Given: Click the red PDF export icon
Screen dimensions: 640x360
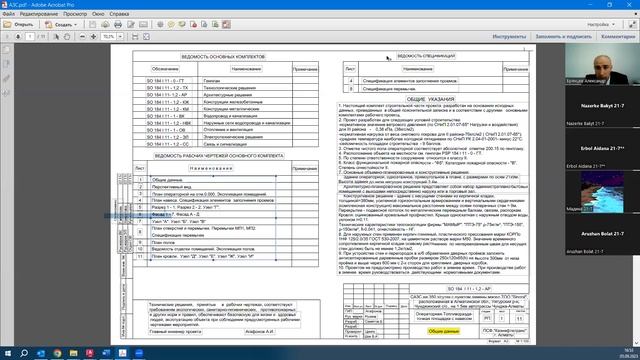Looking at the screenshot, I should tap(193, 24).
